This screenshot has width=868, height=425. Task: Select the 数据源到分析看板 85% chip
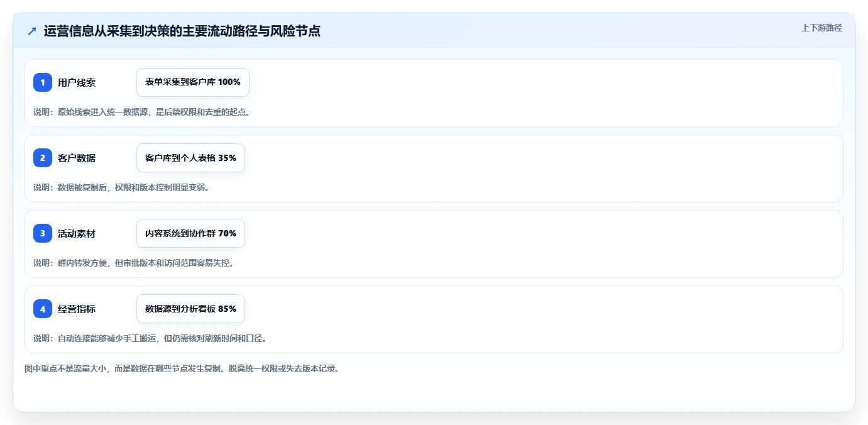point(190,309)
